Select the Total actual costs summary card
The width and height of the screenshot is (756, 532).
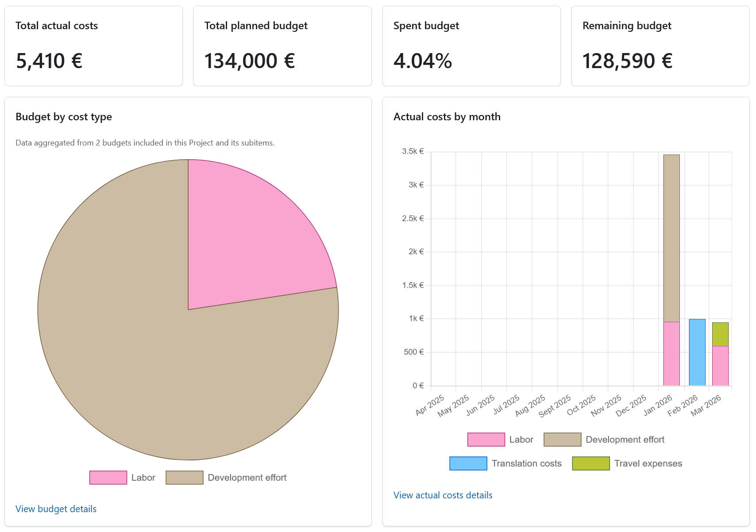pyautogui.click(x=93, y=46)
